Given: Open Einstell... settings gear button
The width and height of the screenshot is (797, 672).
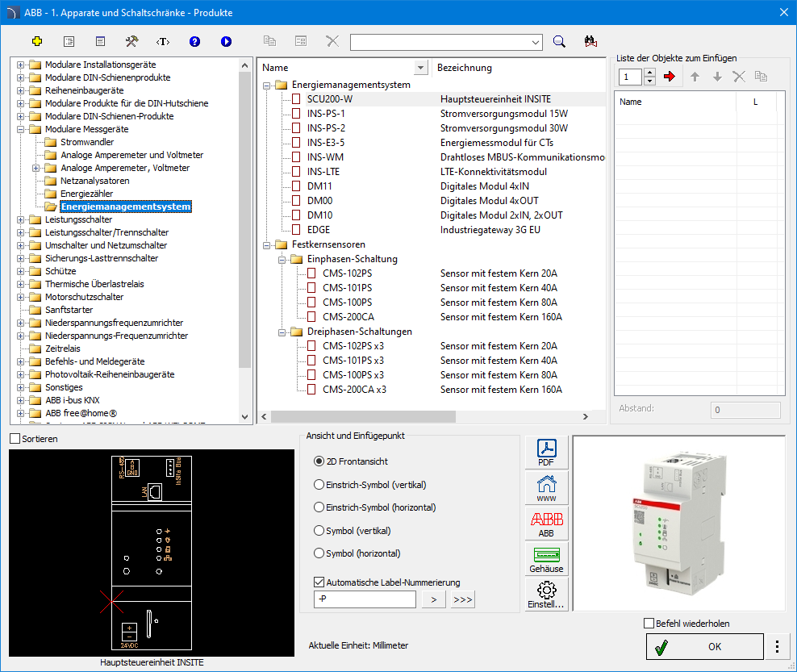Looking at the screenshot, I should [x=546, y=595].
